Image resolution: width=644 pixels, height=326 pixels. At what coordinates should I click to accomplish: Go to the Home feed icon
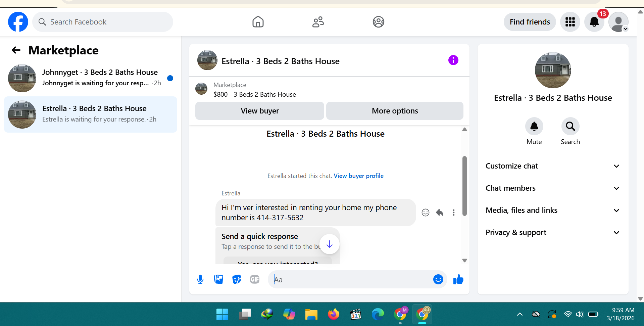click(258, 22)
